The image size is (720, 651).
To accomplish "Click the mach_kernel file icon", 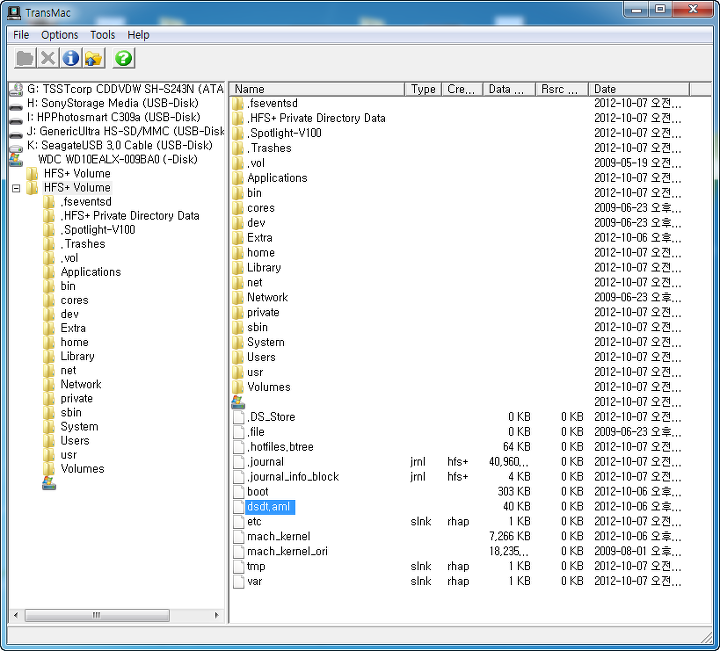I will click(238, 536).
